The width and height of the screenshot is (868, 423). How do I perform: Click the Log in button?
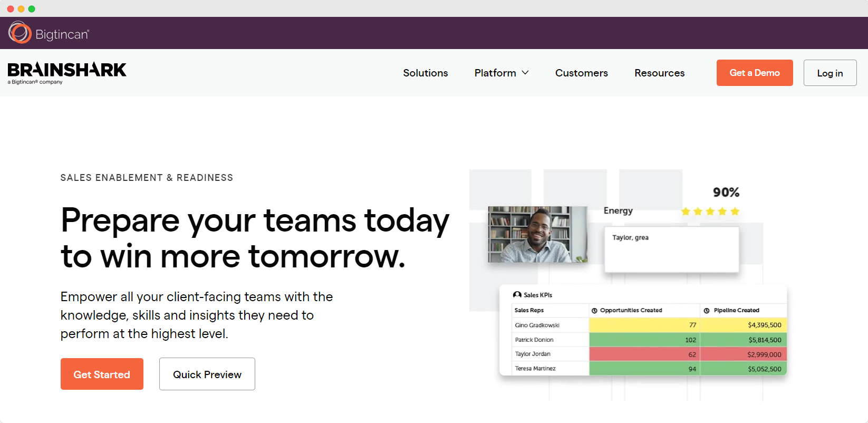click(x=830, y=73)
